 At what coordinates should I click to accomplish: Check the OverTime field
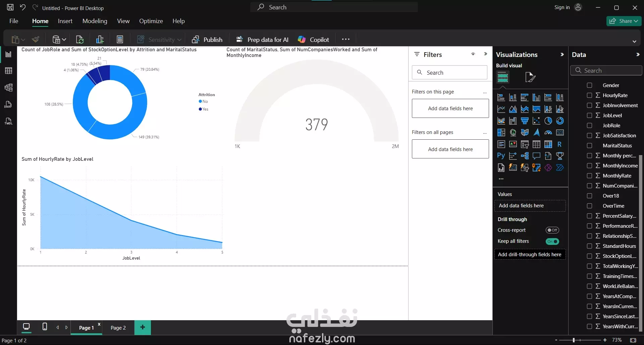pyautogui.click(x=589, y=206)
